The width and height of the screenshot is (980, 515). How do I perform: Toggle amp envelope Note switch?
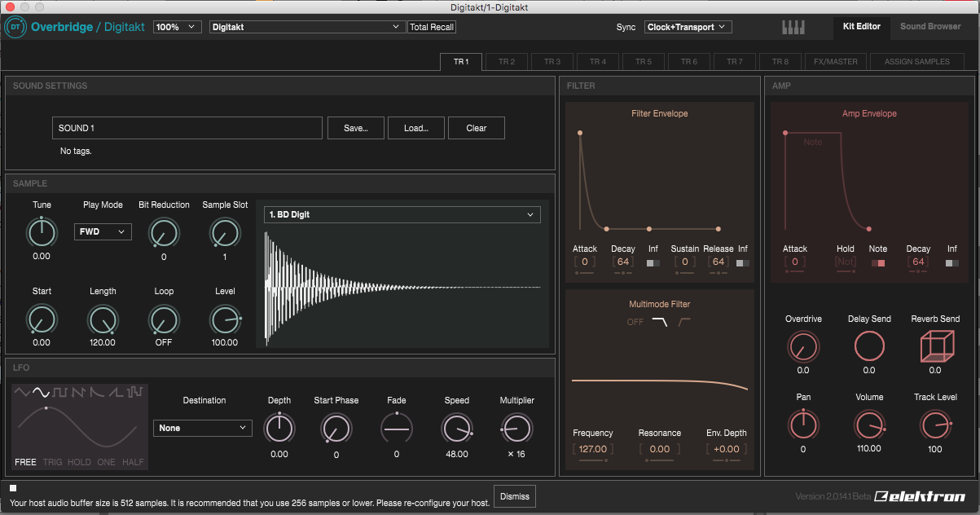click(x=878, y=262)
